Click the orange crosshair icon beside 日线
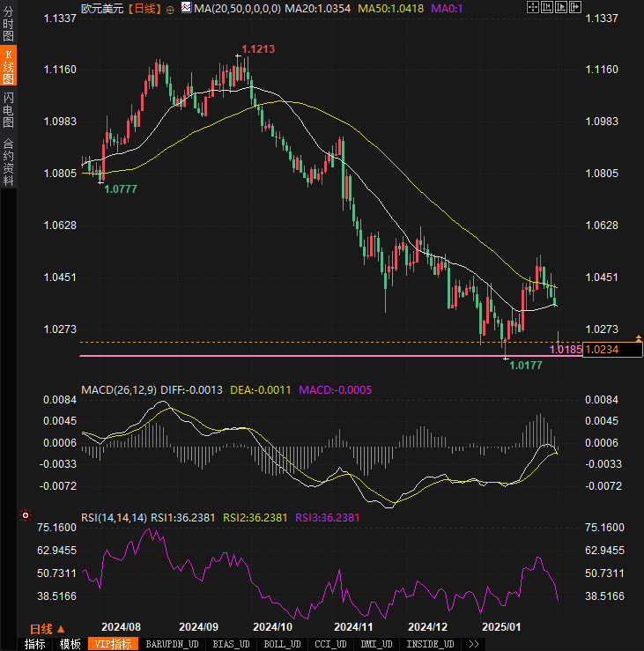The height and width of the screenshot is (651, 644). pyautogui.click(x=170, y=9)
